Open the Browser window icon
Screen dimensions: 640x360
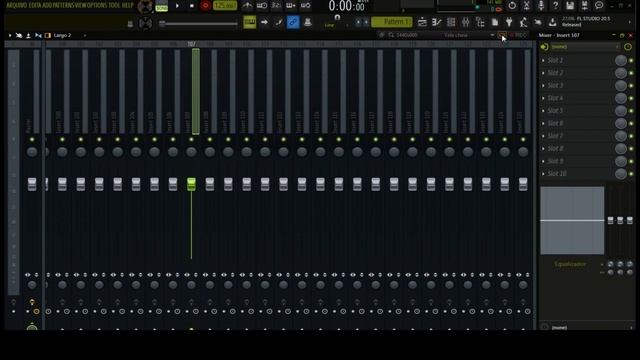(480, 22)
